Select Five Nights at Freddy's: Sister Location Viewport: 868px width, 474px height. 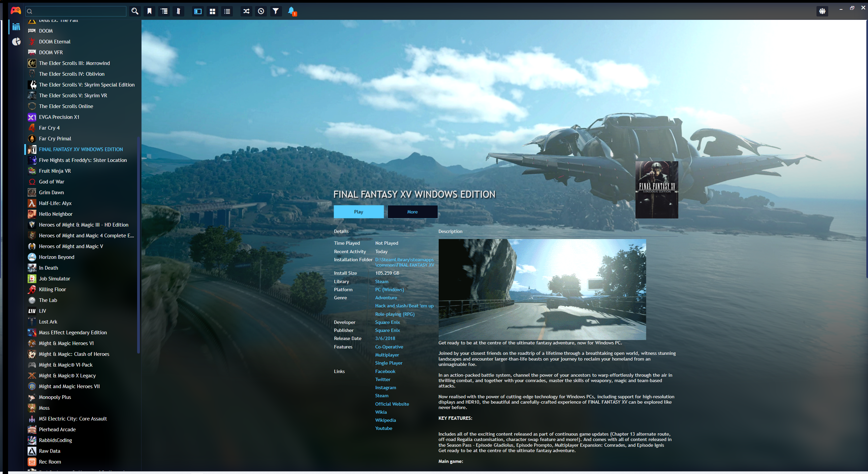(x=83, y=160)
